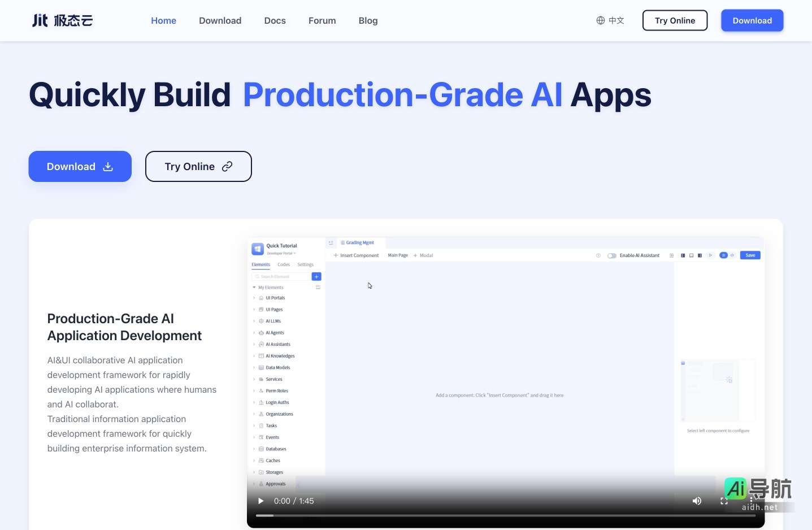The height and width of the screenshot is (530, 812).
Task: Enter fullscreen mode for the video
Action: click(x=724, y=501)
